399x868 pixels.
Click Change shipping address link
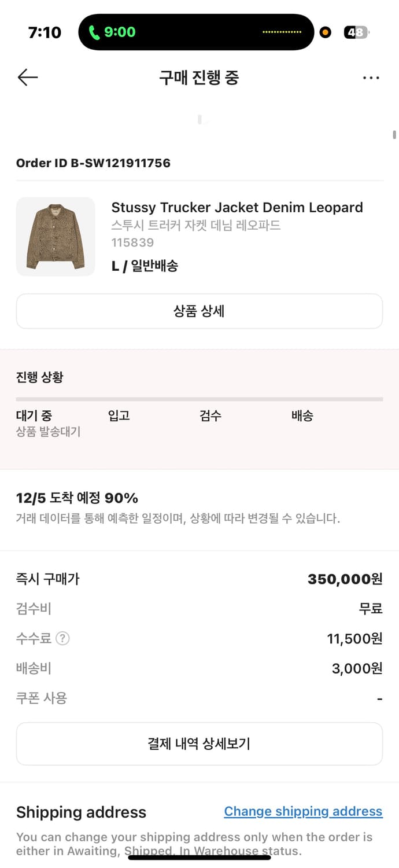click(303, 811)
